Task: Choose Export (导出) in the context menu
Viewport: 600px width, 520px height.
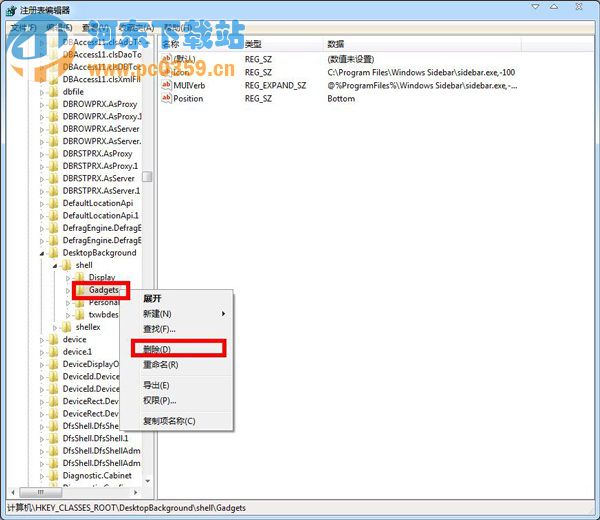Action: tap(156, 385)
